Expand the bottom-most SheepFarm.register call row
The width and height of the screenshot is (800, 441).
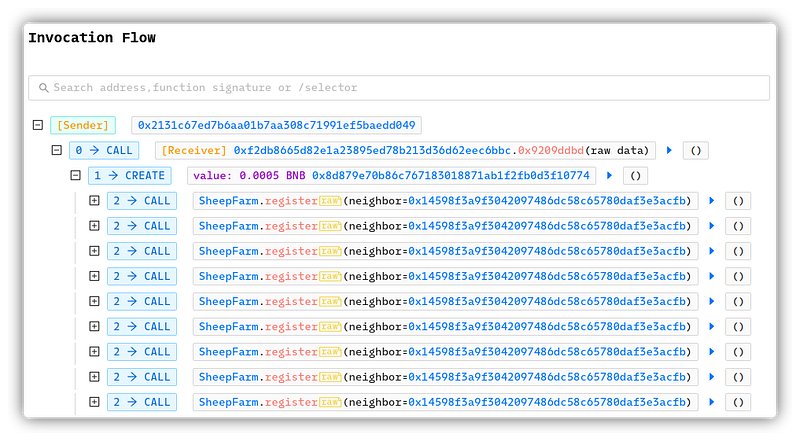(x=94, y=402)
